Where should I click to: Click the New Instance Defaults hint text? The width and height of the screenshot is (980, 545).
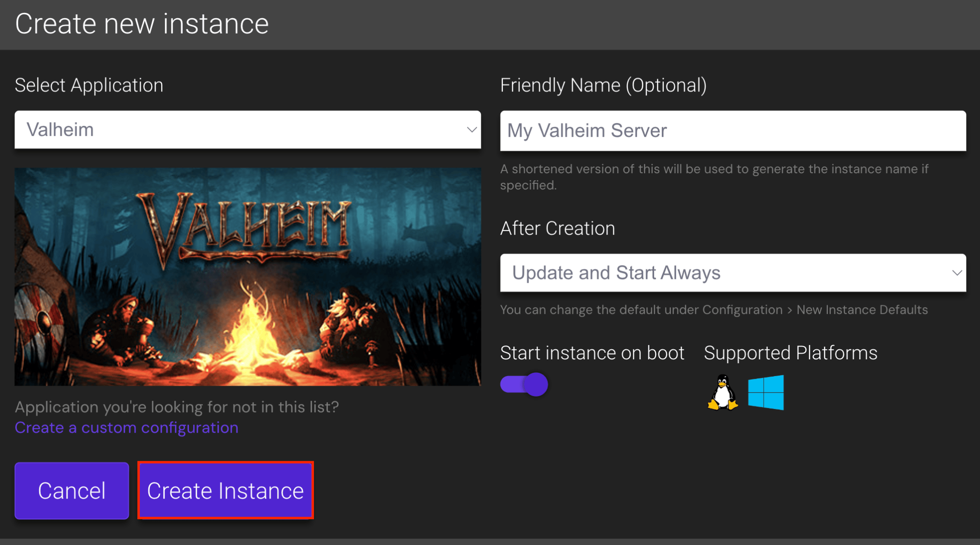coord(862,310)
